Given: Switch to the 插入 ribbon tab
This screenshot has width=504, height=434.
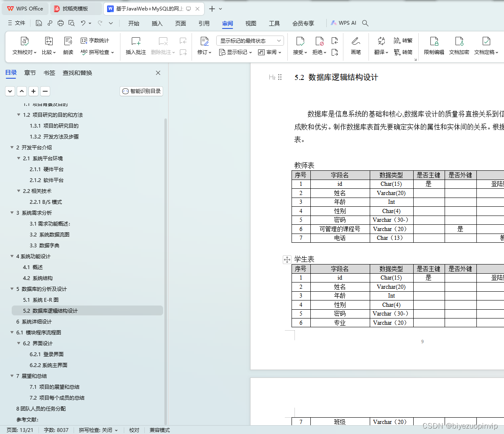Looking at the screenshot, I should point(157,23).
